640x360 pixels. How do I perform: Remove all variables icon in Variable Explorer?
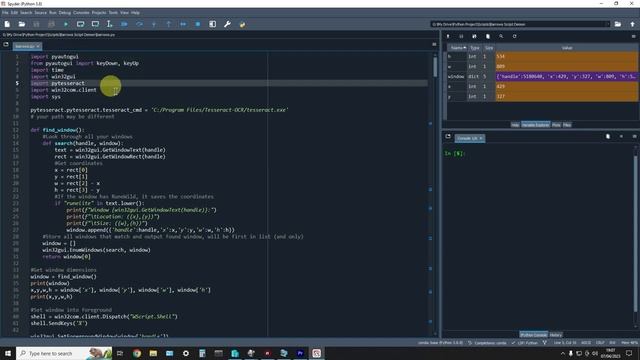(488, 36)
